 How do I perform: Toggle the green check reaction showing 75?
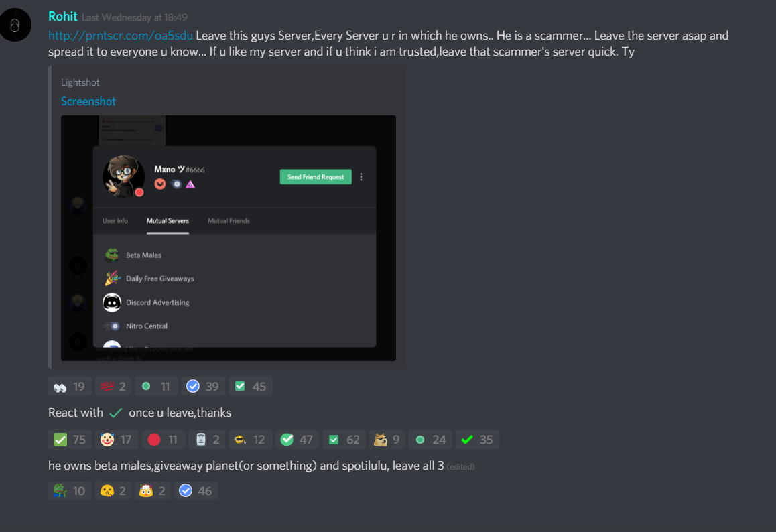pos(70,440)
